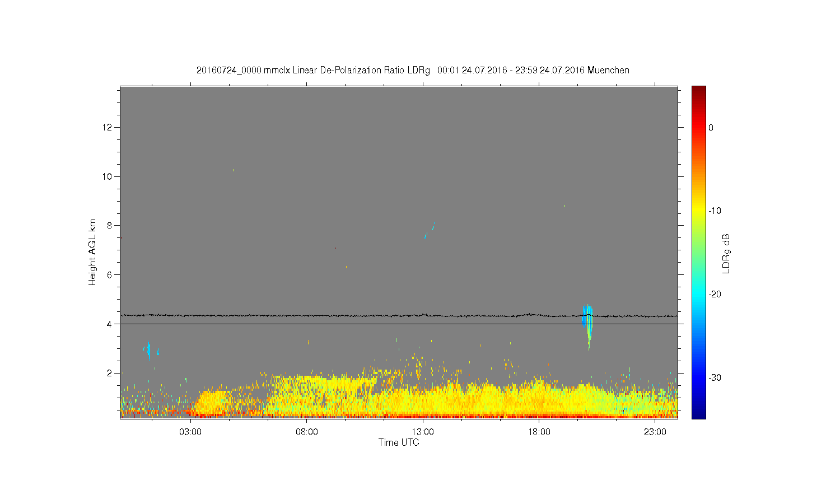Click the '13:00' time axis label

(x=423, y=432)
